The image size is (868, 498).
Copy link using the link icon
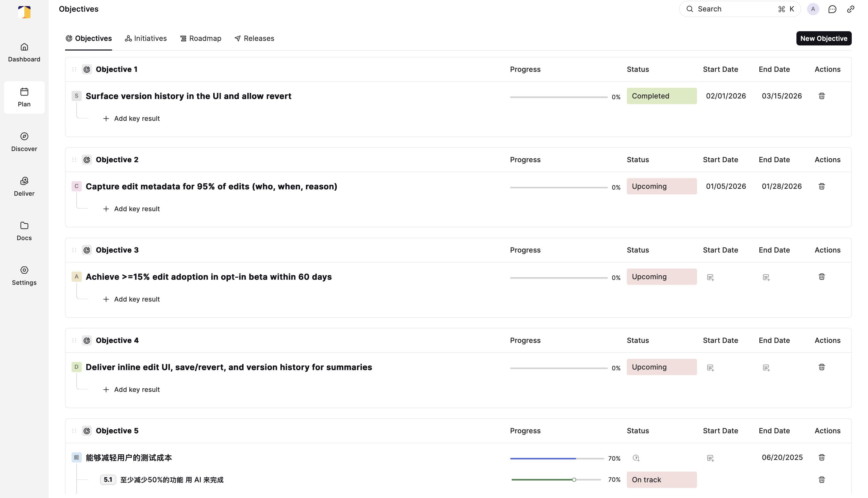850,9
